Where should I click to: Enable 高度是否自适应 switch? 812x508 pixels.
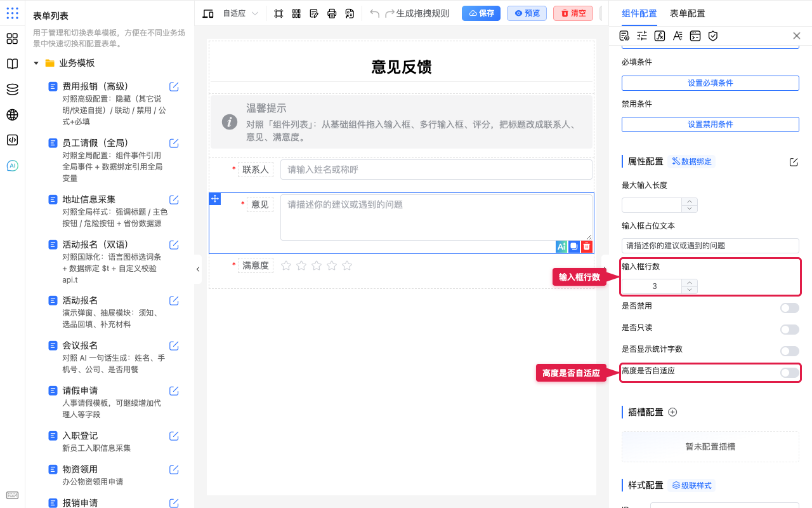click(x=790, y=373)
